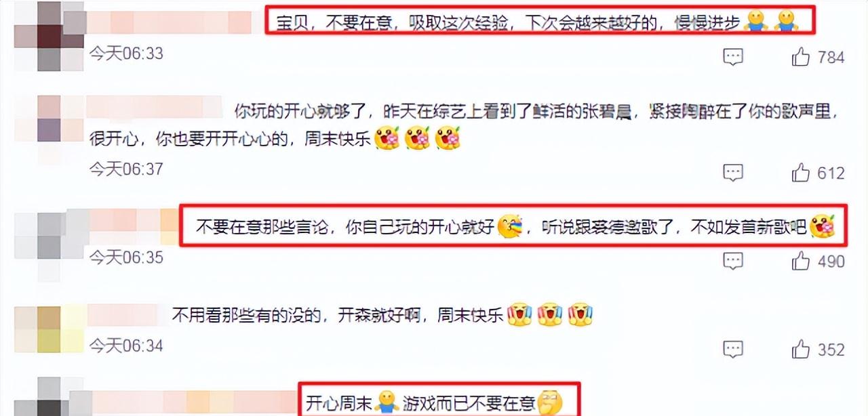Click the timestamp 今天06:35

pos(127,257)
